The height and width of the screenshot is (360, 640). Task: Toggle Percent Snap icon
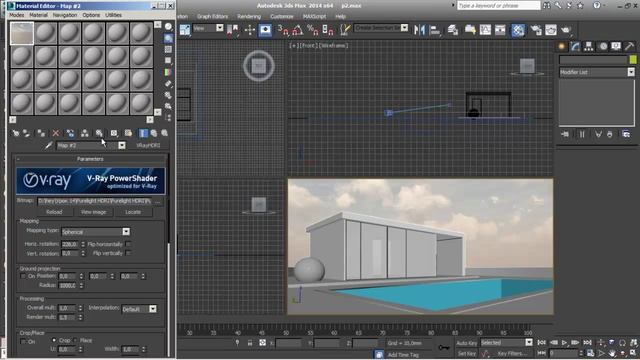click(313, 30)
